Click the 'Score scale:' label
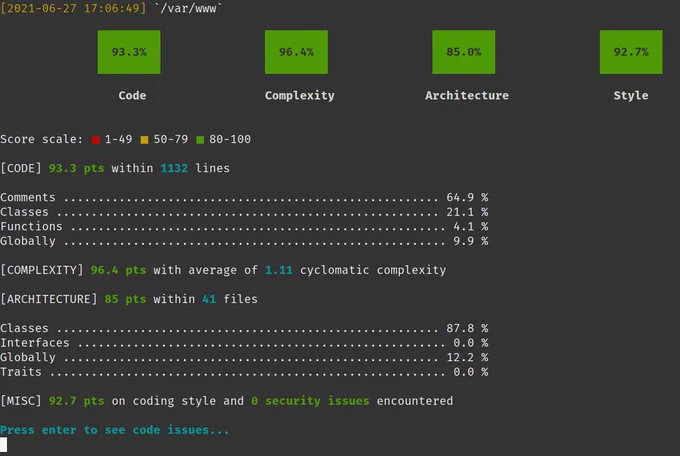 42,139
